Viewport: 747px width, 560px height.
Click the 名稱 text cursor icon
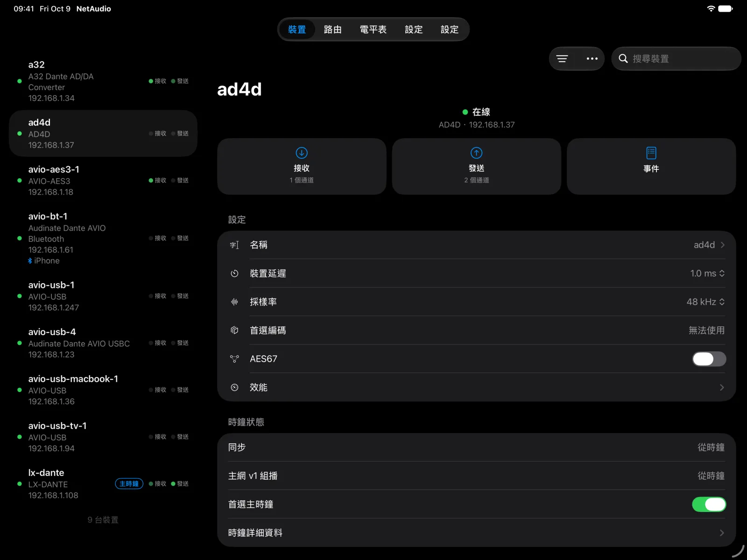[234, 245]
